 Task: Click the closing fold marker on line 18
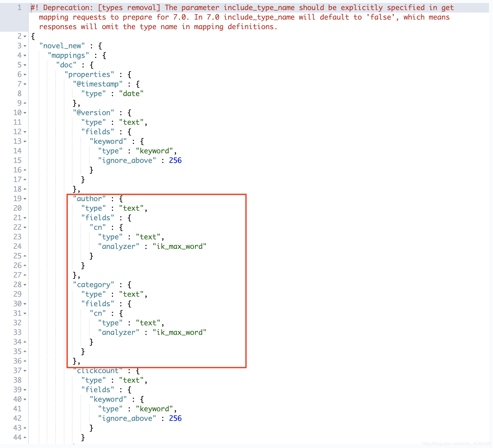click(x=25, y=189)
